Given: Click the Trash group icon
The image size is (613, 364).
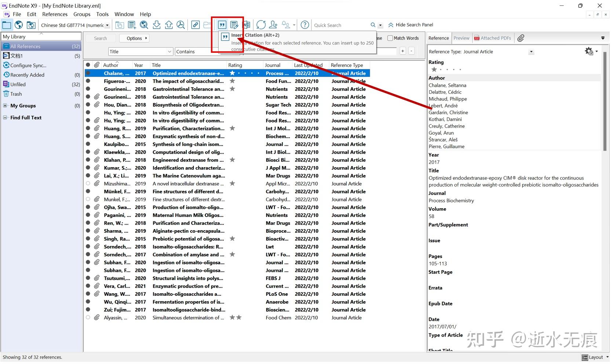Looking at the screenshot, I should [x=6, y=94].
